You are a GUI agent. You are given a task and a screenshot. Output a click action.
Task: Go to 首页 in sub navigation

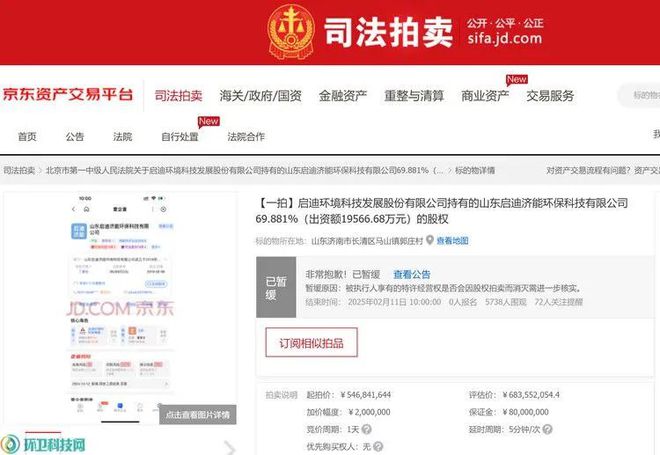click(x=27, y=136)
